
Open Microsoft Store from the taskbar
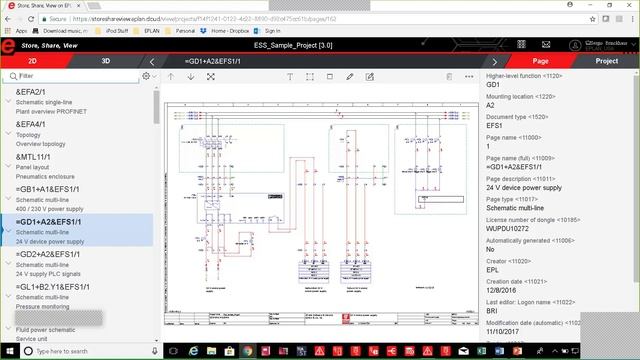click(x=229, y=351)
